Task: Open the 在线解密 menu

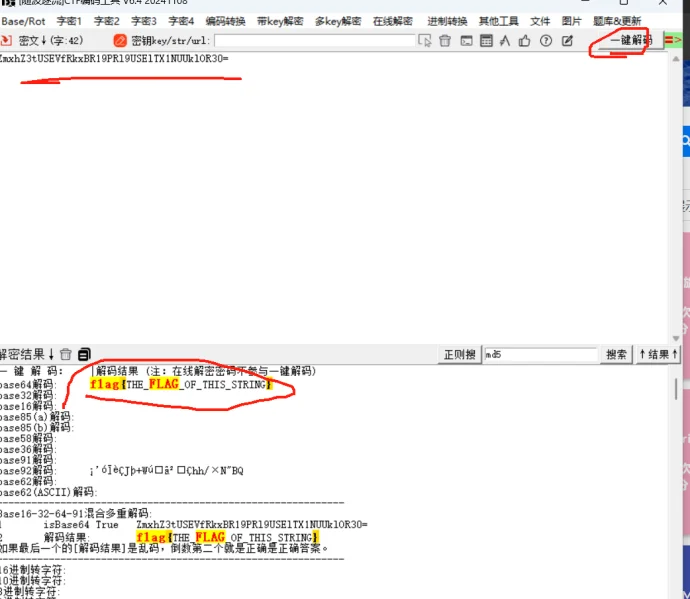Action: click(x=394, y=21)
